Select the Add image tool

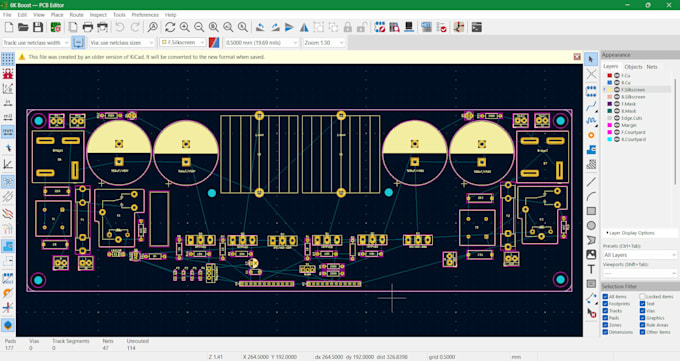[x=591, y=254]
